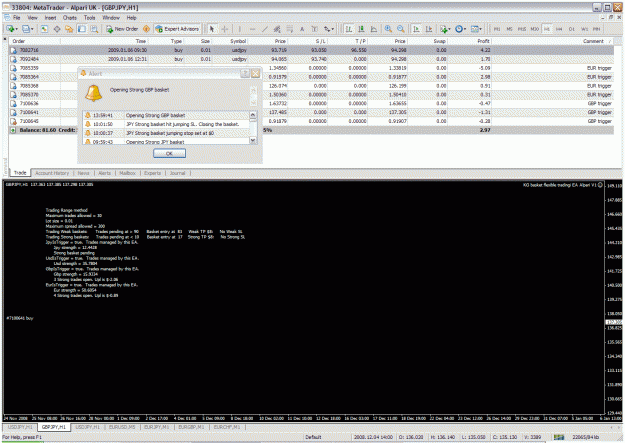Select the M5 timeframe button
Screen dimensions: 625x443
[509, 29]
